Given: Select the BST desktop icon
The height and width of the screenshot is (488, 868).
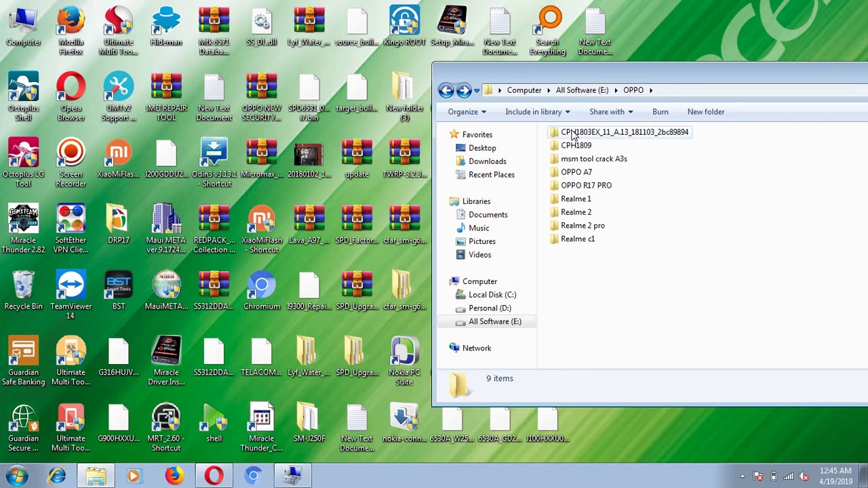Looking at the screenshot, I should [119, 291].
